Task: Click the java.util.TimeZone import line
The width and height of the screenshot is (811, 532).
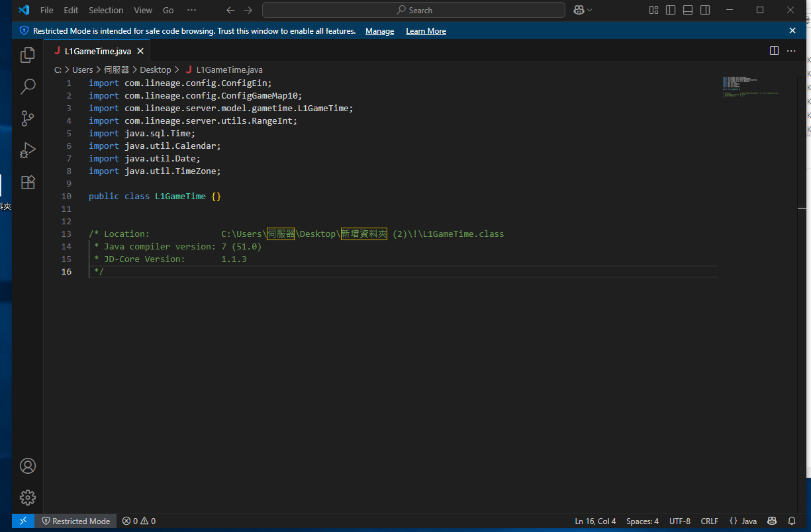Action: pyautogui.click(x=155, y=171)
